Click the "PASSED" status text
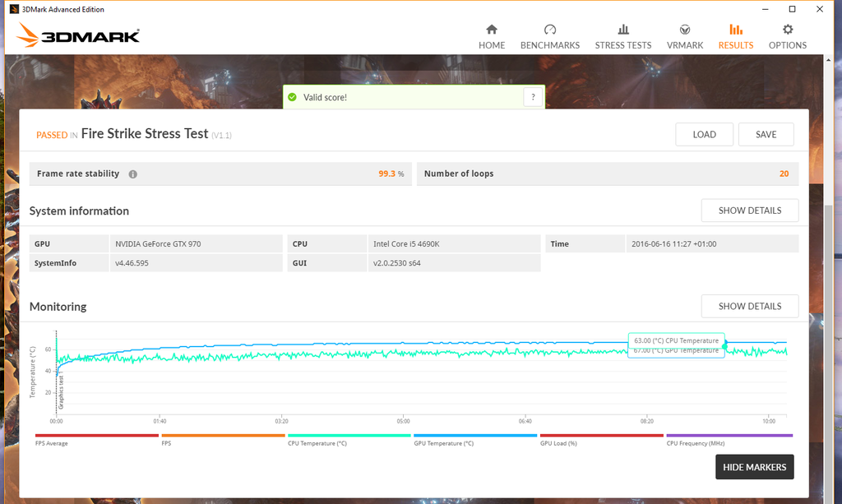This screenshot has height=504, width=842. click(x=52, y=135)
